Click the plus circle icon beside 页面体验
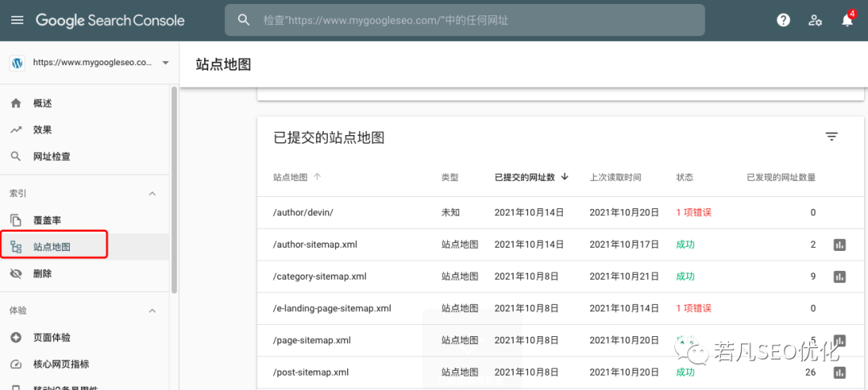The width and height of the screenshot is (868, 390). click(16, 338)
